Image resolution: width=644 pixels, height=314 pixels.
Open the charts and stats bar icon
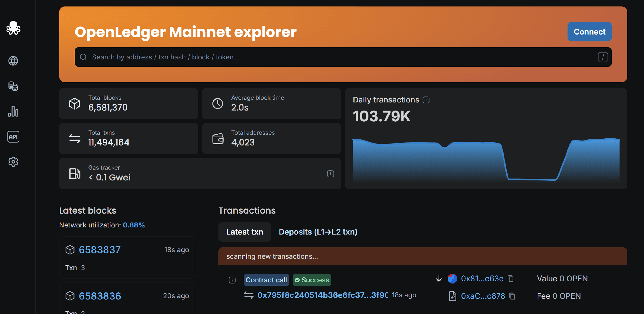pyautogui.click(x=13, y=111)
